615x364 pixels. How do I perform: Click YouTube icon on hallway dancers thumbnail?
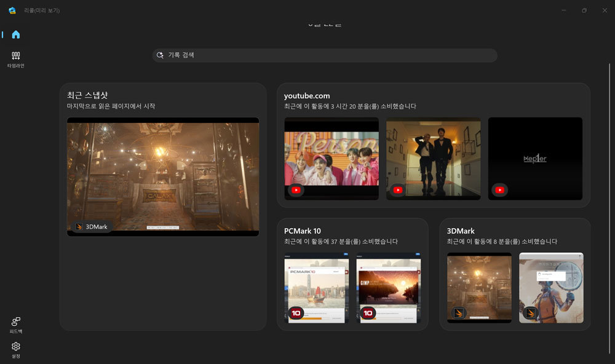[x=398, y=190]
